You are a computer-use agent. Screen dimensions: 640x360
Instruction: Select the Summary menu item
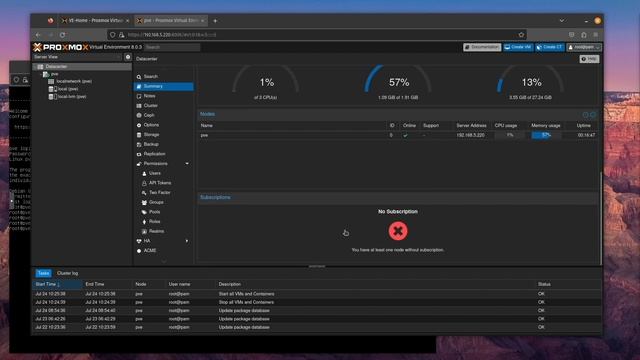[164, 87]
